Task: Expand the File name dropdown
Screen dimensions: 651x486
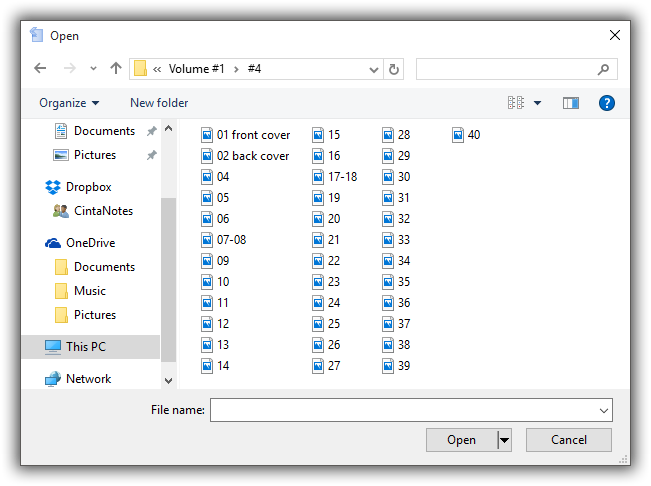Action: coord(604,410)
